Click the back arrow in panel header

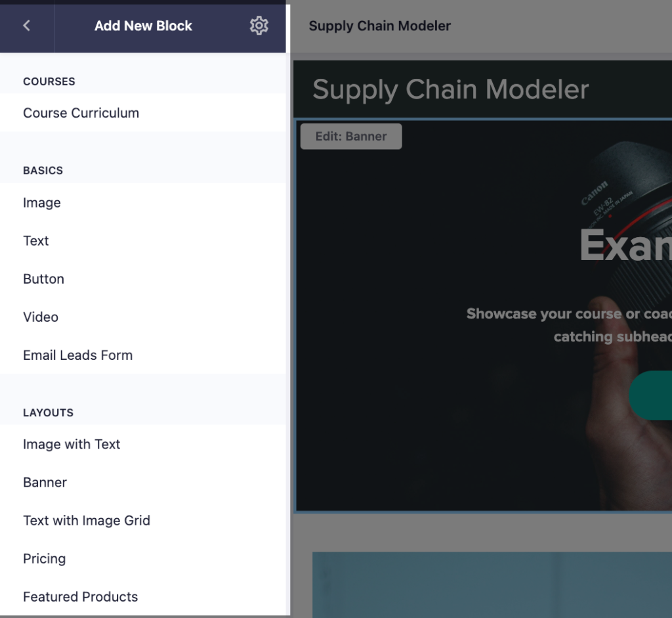(26, 26)
